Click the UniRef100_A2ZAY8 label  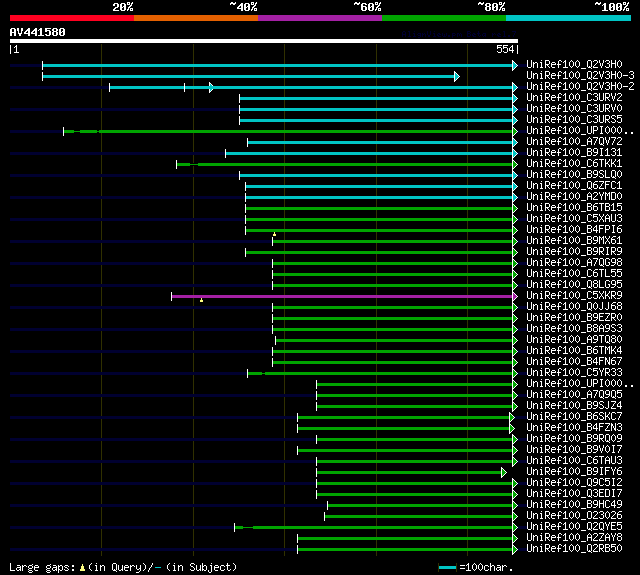(574, 538)
